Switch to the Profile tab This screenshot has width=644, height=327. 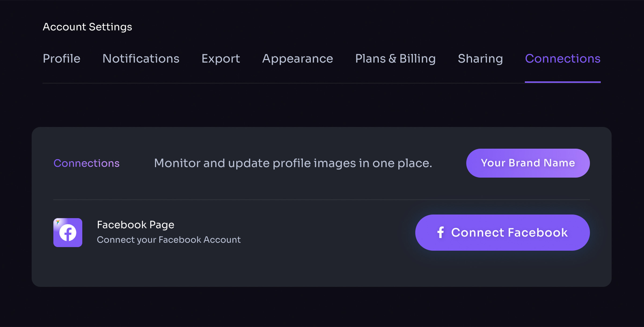(61, 59)
